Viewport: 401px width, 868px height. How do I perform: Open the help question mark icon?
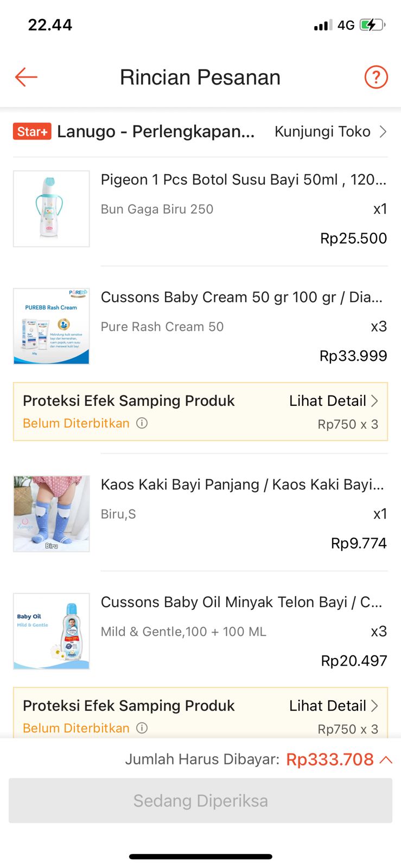click(x=375, y=77)
